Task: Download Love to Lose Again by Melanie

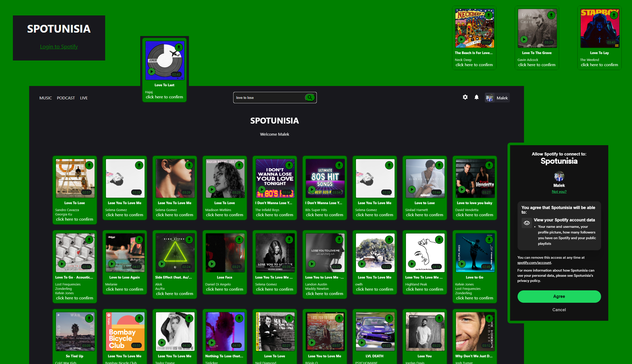Action: [139, 240]
